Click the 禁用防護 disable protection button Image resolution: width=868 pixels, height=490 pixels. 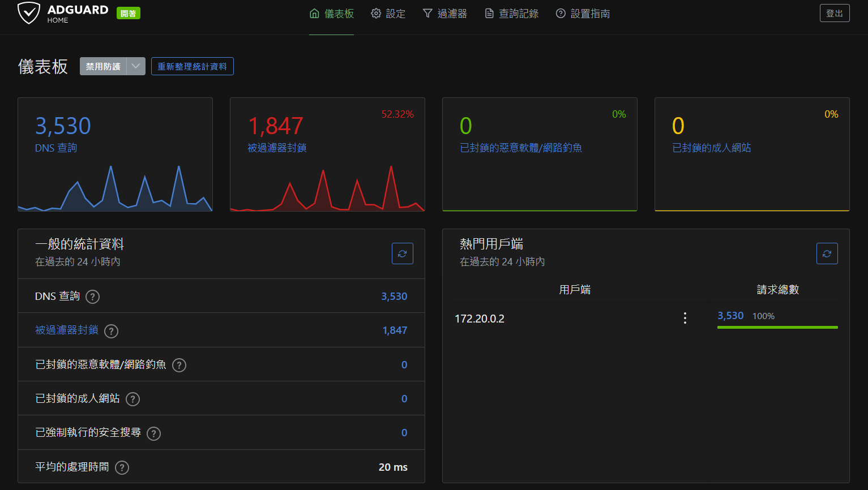103,66
